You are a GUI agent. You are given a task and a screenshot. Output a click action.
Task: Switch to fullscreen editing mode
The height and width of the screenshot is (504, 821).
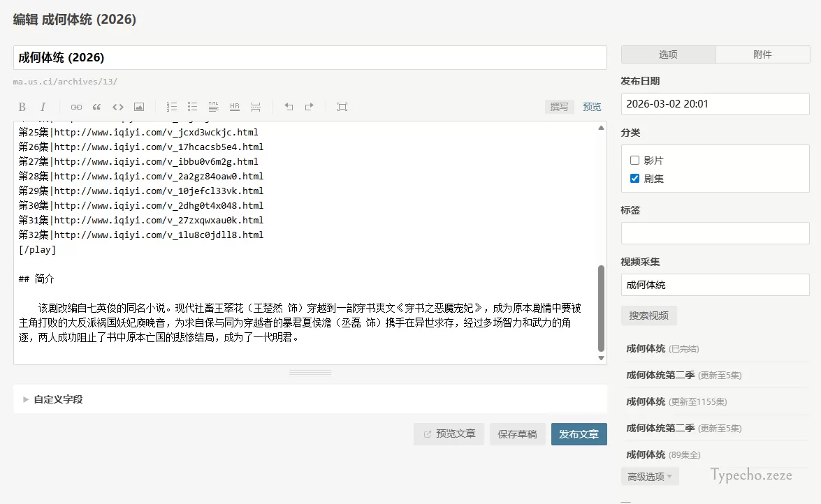pyautogui.click(x=342, y=107)
